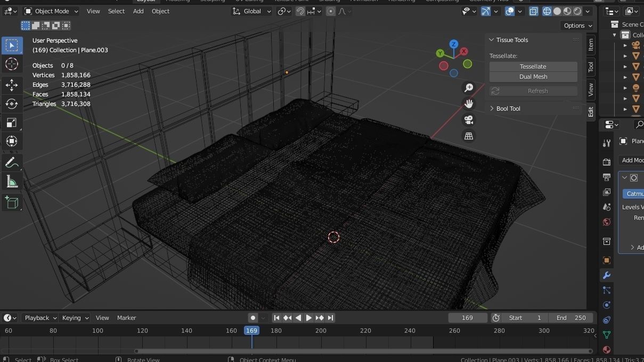This screenshot has height=362, width=644.
Task: Toggle the timeline preview range clock
Action: coord(496,318)
